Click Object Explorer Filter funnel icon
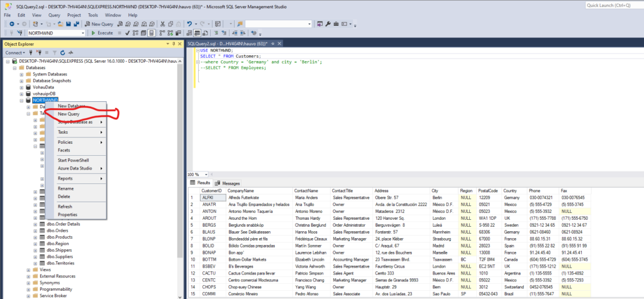The width and height of the screenshot is (644, 299). pos(54,53)
